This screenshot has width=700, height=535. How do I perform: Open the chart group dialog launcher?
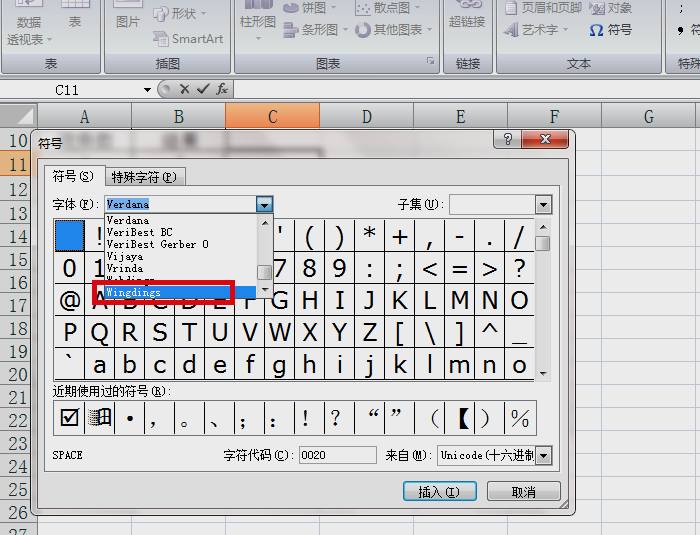pos(430,61)
